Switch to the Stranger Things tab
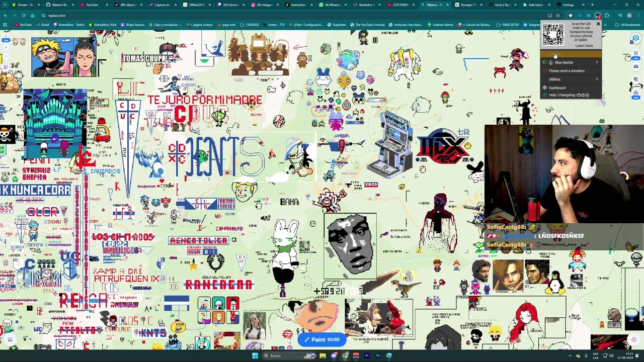The height and width of the screenshot is (362, 644). [x=468, y=5]
